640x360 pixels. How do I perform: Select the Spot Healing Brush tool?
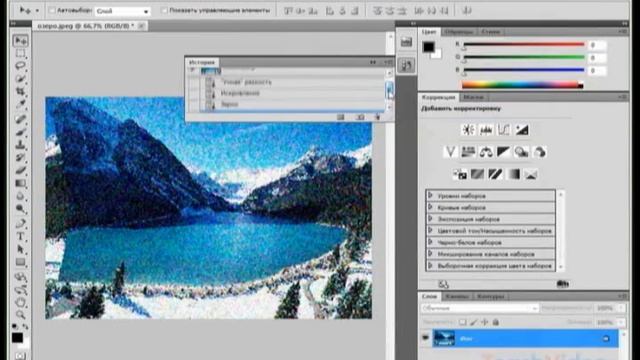[20, 119]
